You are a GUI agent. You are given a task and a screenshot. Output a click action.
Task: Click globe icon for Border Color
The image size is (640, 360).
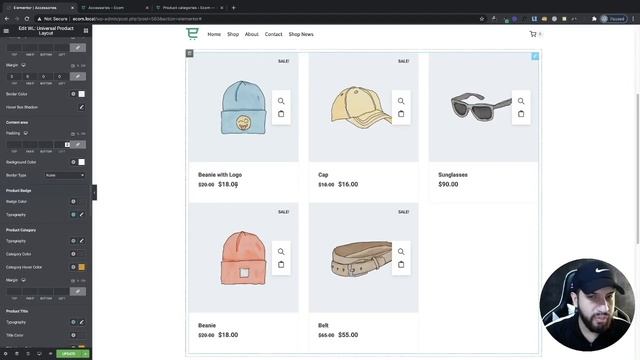point(73,94)
